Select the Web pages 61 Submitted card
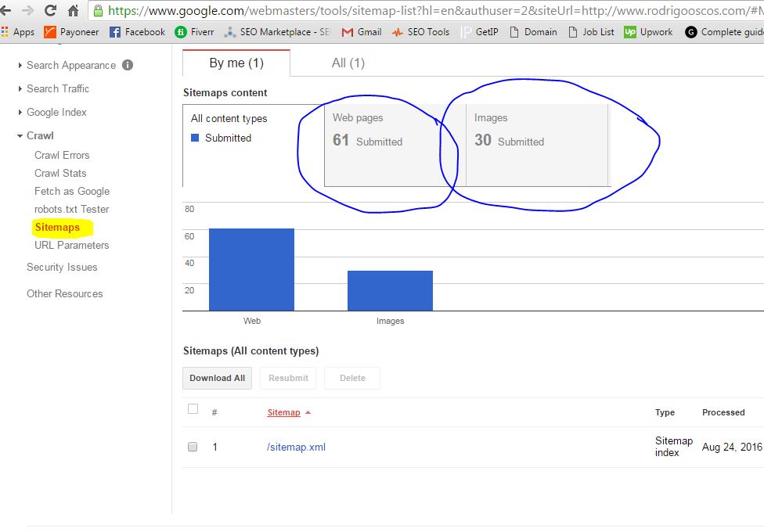The image size is (764, 532). 395,146
